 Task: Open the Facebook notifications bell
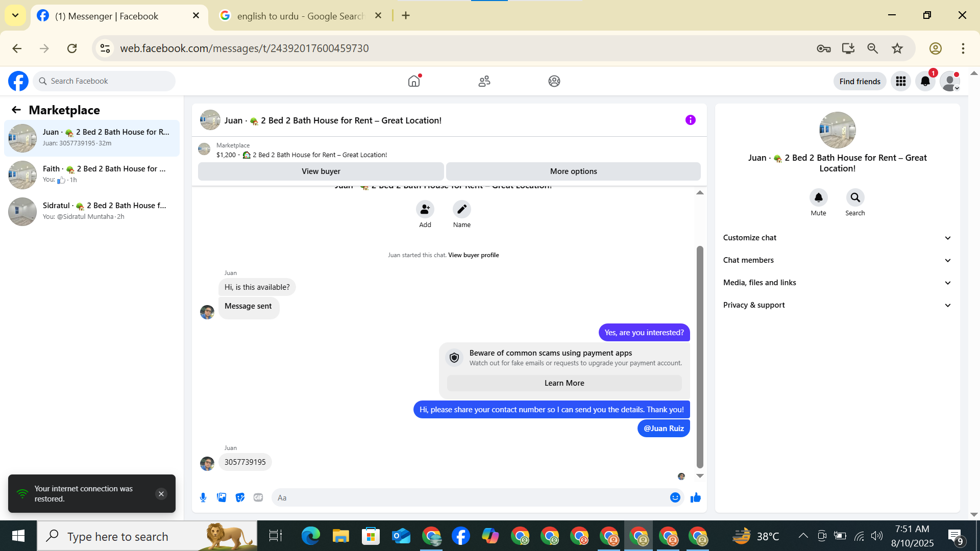[x=925, y=81]
